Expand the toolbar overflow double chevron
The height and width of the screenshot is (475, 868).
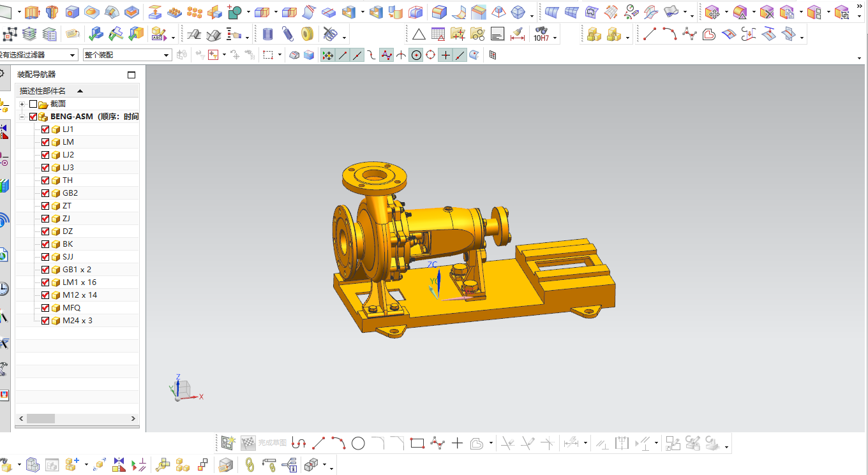point(860,6)
